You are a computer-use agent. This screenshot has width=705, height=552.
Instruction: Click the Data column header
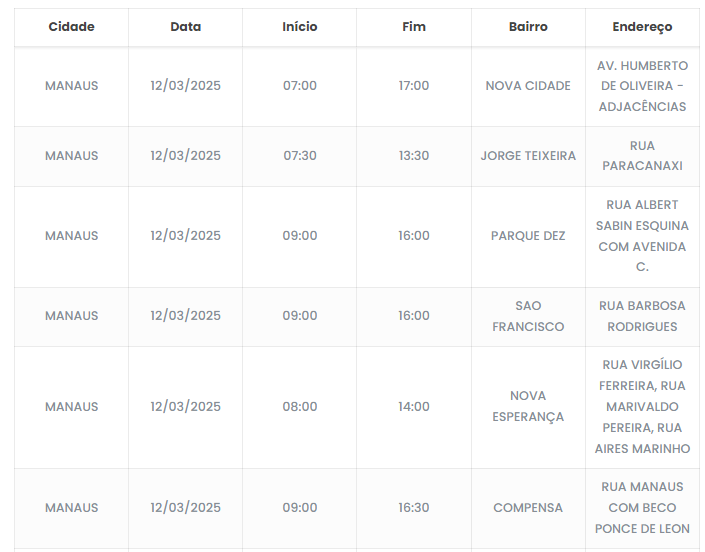pyautogui.click(x=185, y=27)
